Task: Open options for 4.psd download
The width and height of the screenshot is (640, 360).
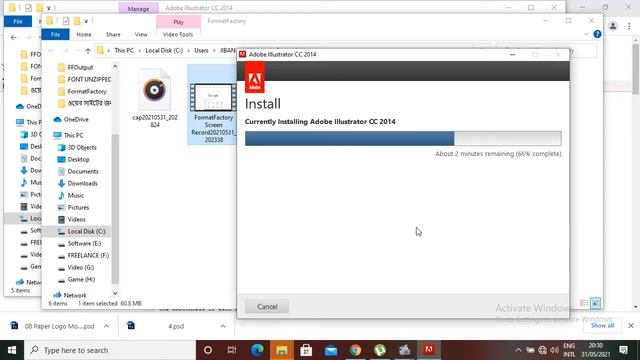Action: pyautogui.click(x=223, y=326)
